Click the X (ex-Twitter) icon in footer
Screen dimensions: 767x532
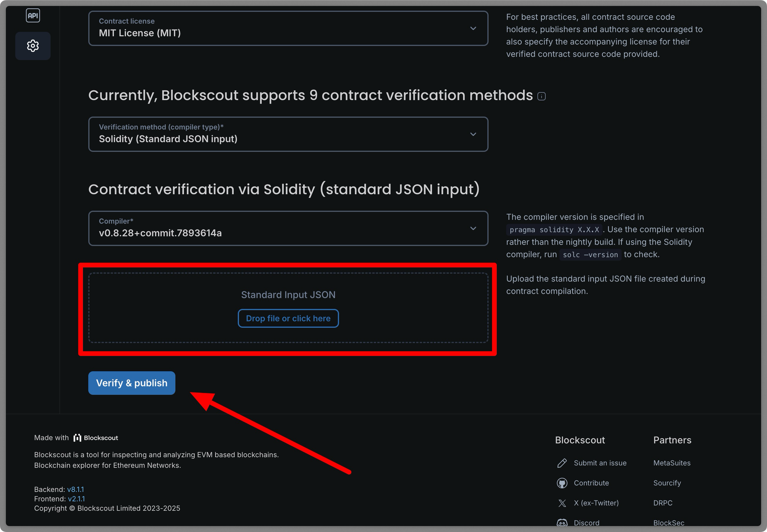tap(562, 503)
